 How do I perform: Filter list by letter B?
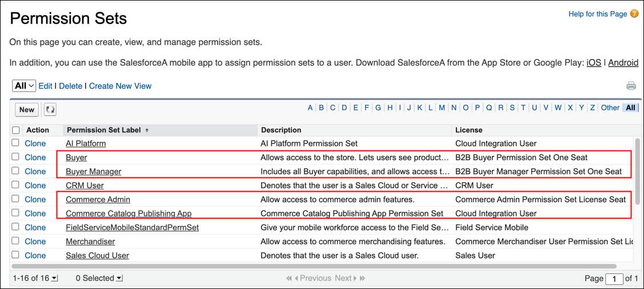point(322,108)
